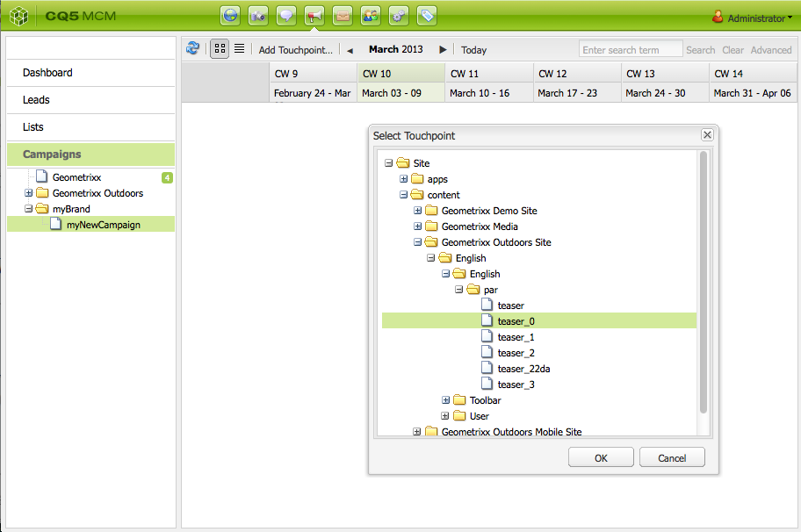Open the Administrator dropdown menu
Image resolution: width=801 pixels, height=532 pixels.
coord(760,18)
